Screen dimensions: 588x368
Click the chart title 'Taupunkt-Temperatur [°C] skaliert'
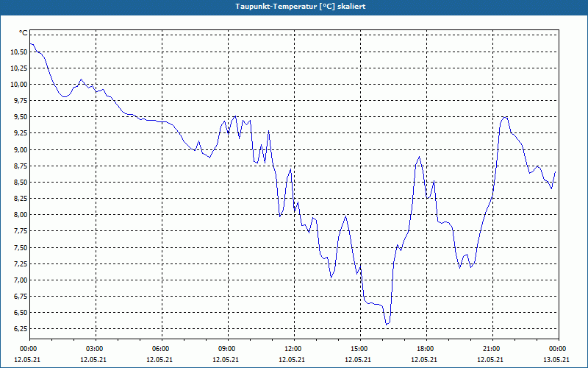point(301,7)
